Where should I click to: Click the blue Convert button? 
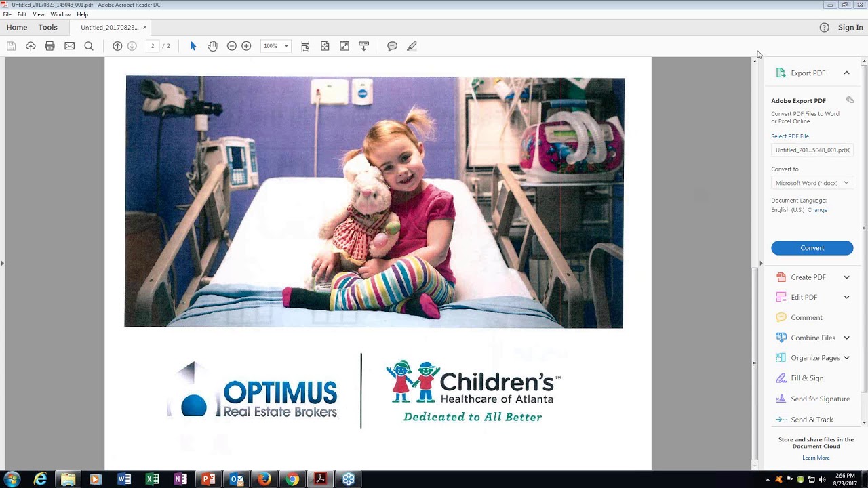tap(812, 248)
